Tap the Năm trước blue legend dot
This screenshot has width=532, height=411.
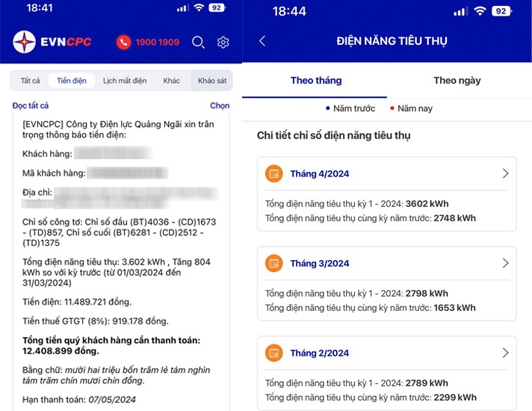[328, 108]
